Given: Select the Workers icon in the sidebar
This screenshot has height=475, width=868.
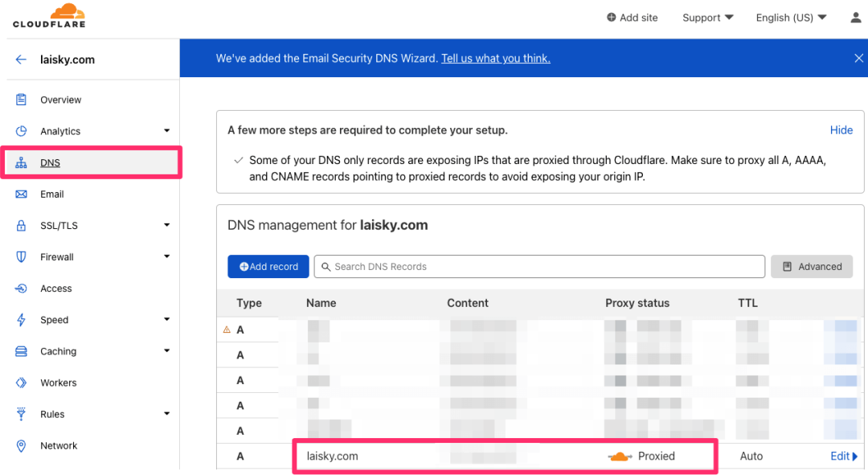Looking at the screenshot, I should [22, 383].
